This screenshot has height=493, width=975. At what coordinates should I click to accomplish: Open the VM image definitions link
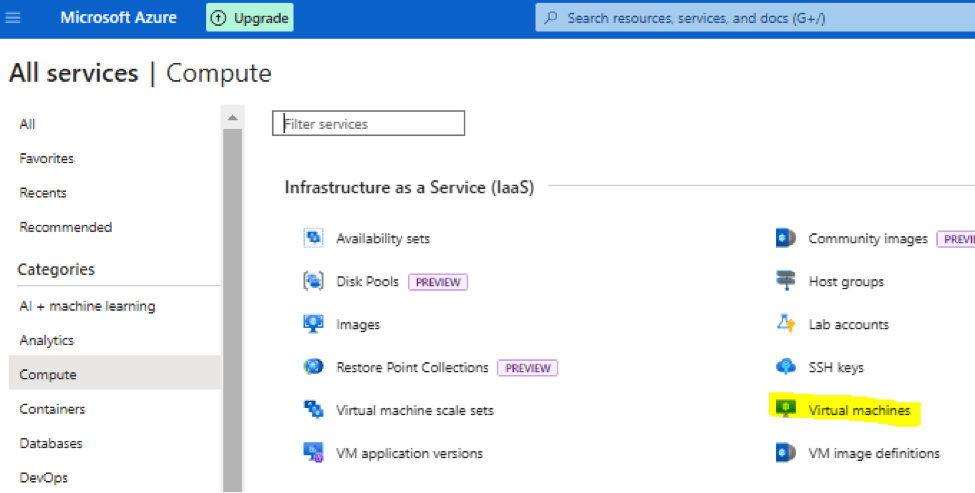(x=873, y=453)
